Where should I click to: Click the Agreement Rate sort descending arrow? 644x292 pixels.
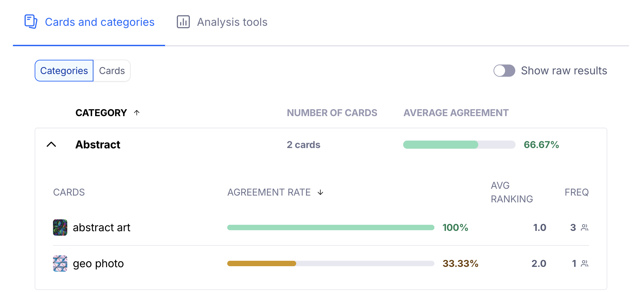coord(320,193)
